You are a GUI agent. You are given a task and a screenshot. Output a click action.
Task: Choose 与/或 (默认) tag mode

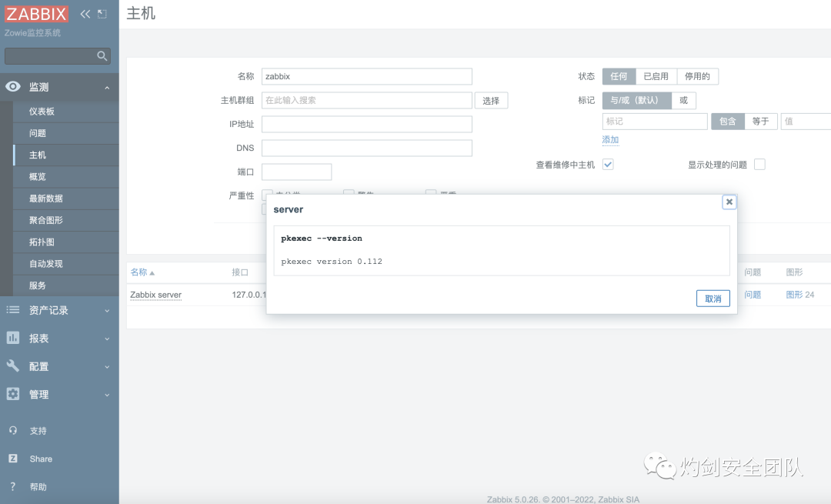point(636,100)
